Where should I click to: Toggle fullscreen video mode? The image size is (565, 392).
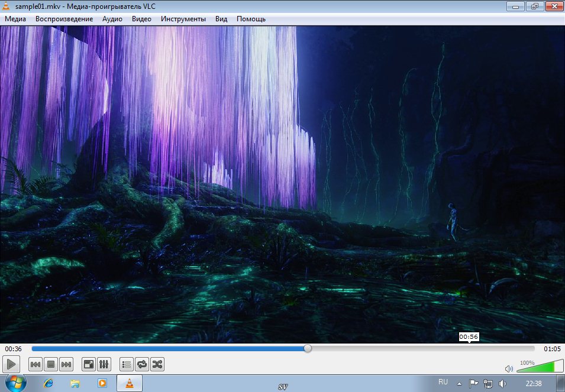pyautogui.click(x=88, y=364)
